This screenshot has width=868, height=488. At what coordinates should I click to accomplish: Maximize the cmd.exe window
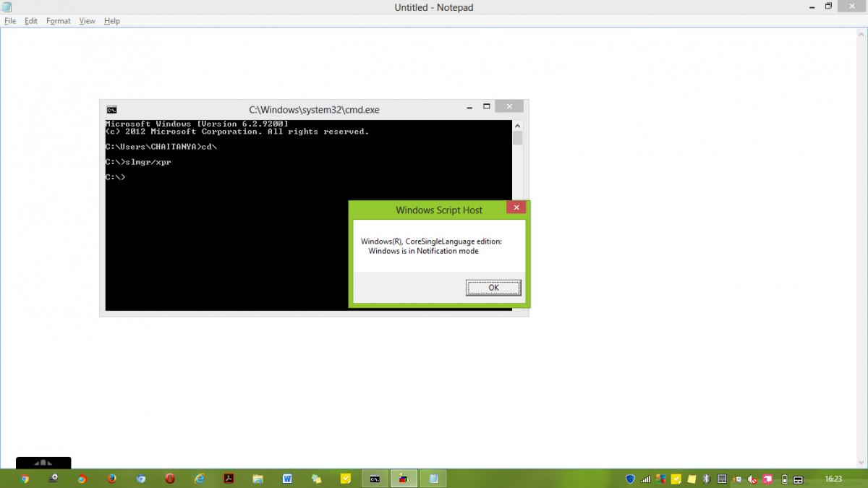(487, 106)
